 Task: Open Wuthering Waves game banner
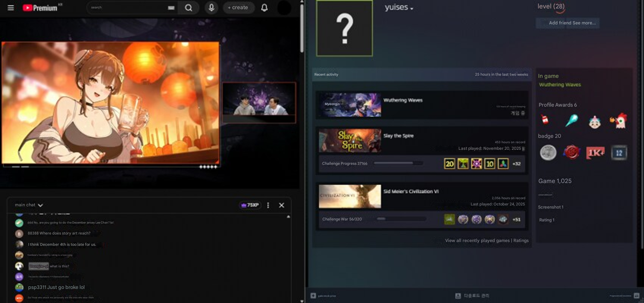click(350, 105)
